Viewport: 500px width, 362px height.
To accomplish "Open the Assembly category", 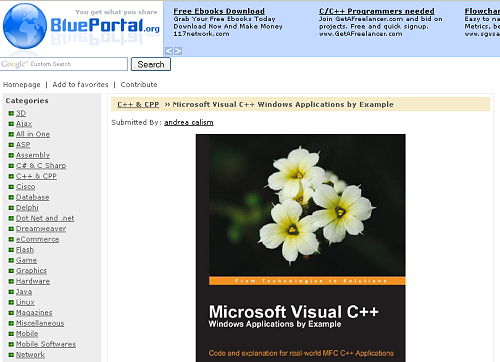I will [33, 155].
